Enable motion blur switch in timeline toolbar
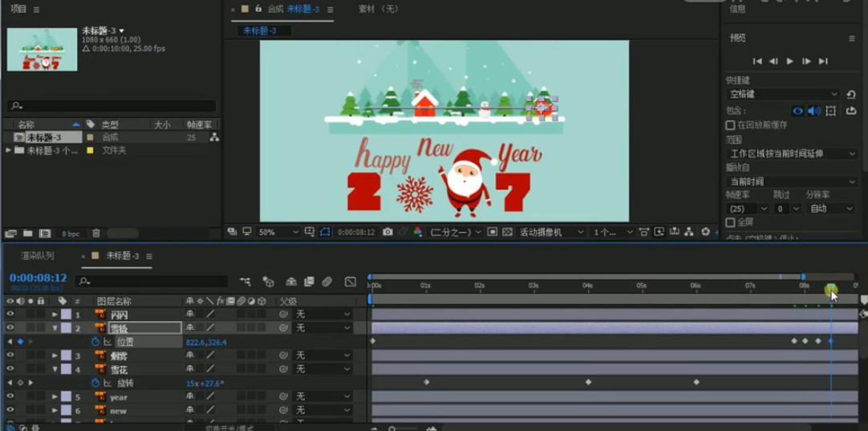 click(x=327, y=282)
